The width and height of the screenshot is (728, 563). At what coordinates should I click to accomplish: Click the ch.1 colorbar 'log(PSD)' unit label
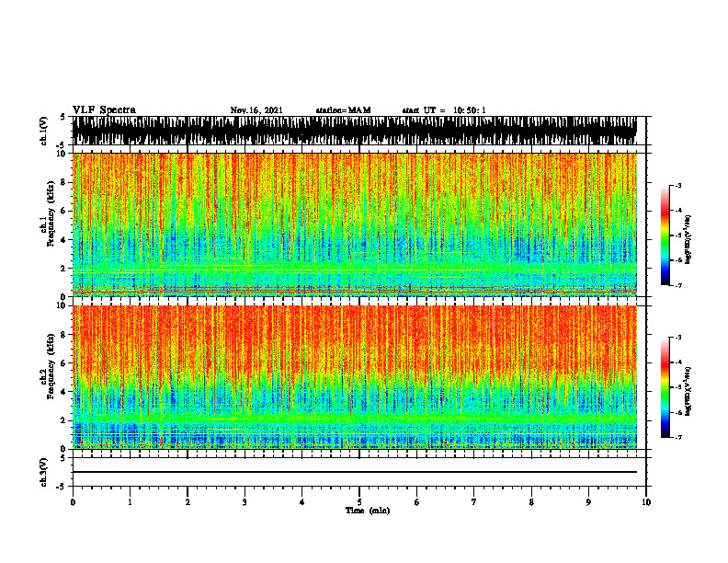point(688,239)
